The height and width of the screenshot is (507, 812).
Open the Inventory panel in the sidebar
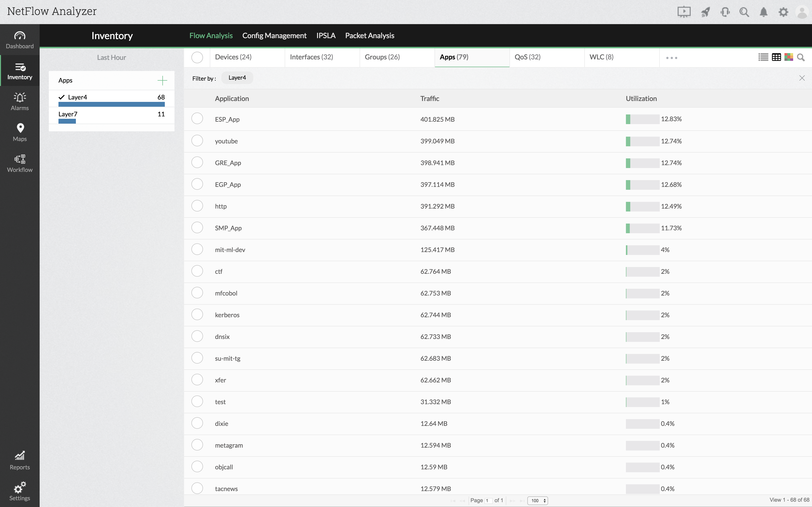[20, 70]
